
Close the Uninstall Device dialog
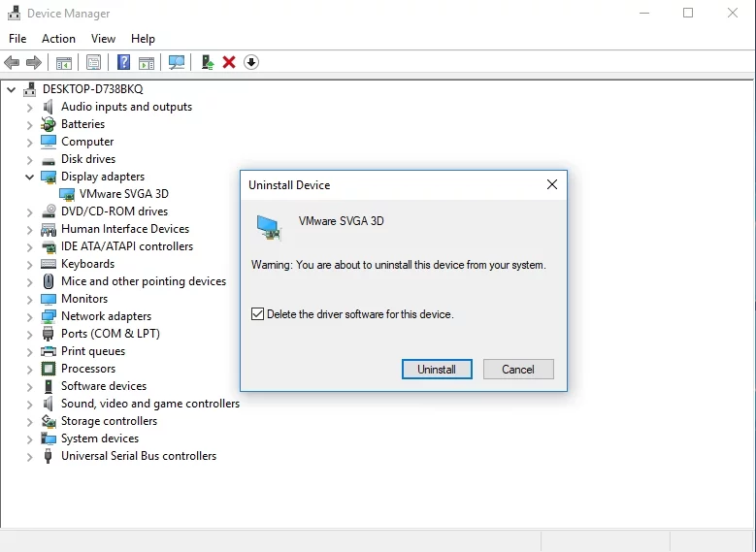(x=552, y=184)
